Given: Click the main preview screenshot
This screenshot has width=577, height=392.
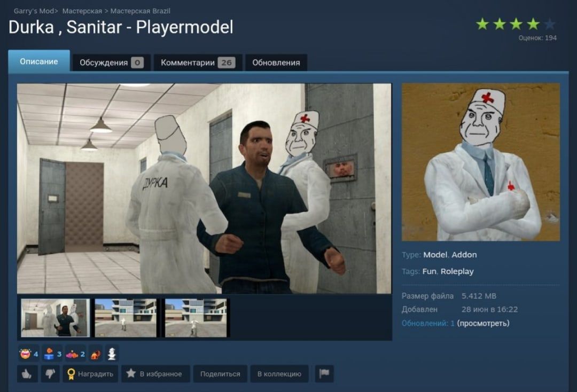Looking at the screenshot, I should coord(204,189).
